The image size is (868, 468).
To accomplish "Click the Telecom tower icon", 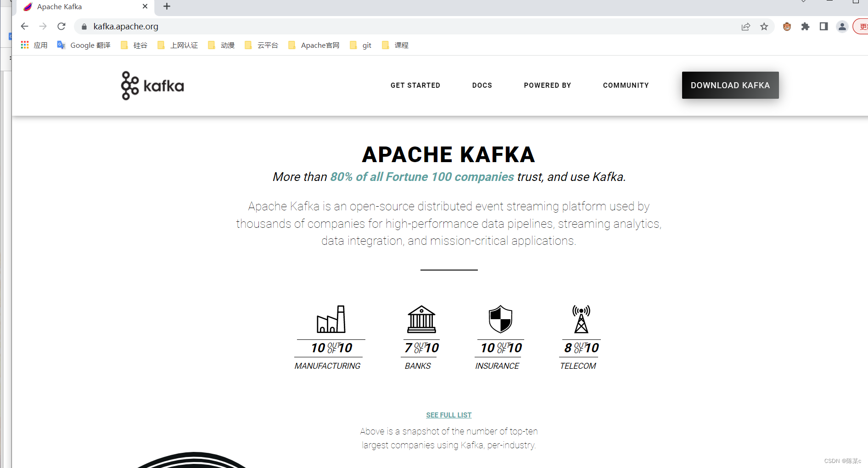I will tap(580, 319).
